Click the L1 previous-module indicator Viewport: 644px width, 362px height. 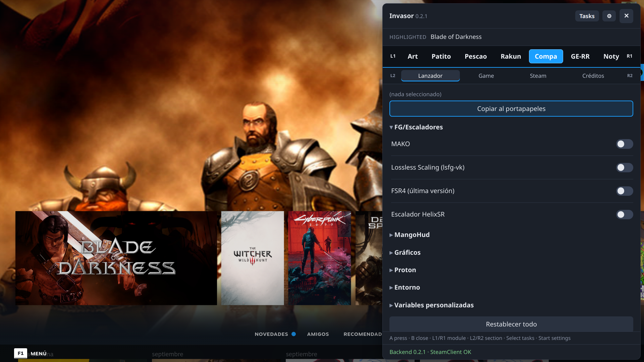coord(393,56)
